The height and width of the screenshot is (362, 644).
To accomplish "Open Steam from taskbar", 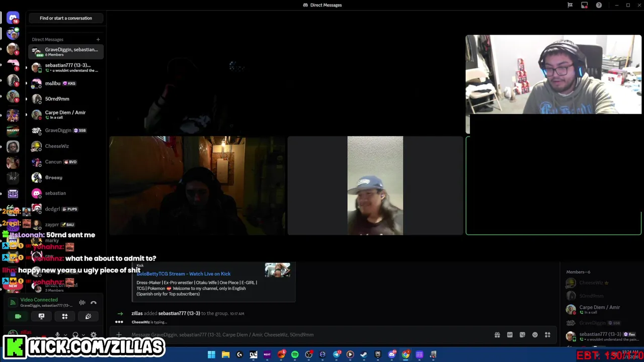I will [364, 354].
